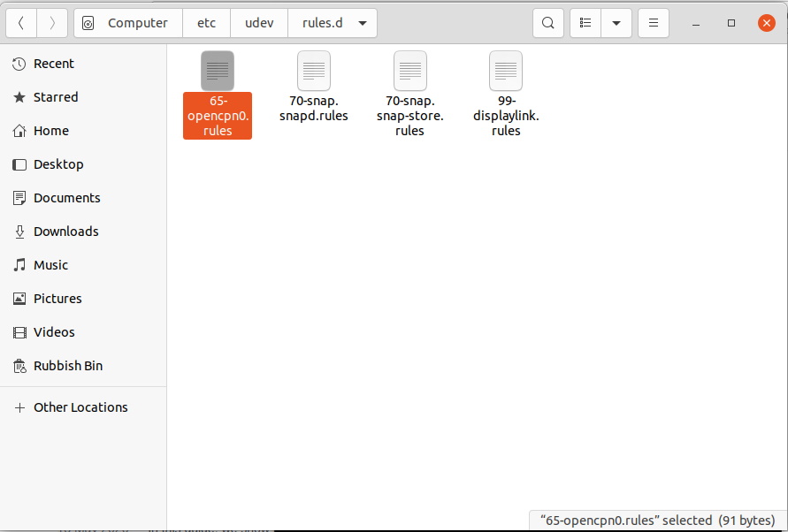The image size is (788, 532).
Task: Go to etc folder in path bar
Action: pos(206,23)
